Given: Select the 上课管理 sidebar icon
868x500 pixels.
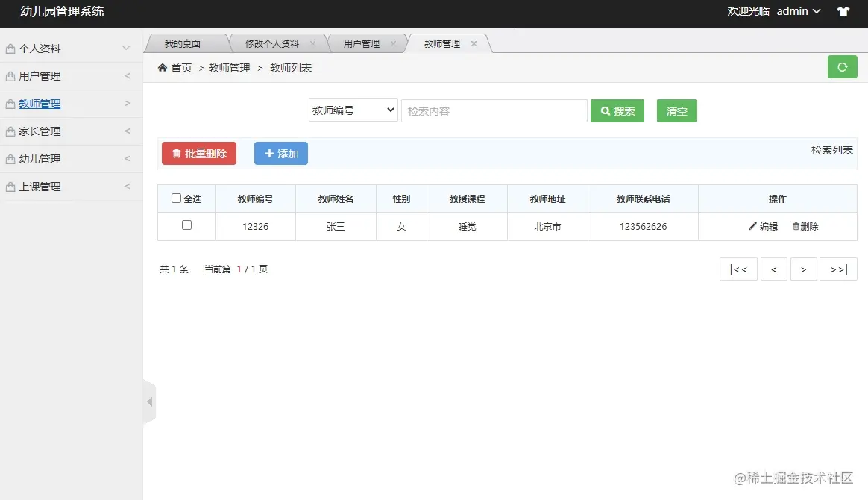Looking at the screenshot, I should point(10,186).
